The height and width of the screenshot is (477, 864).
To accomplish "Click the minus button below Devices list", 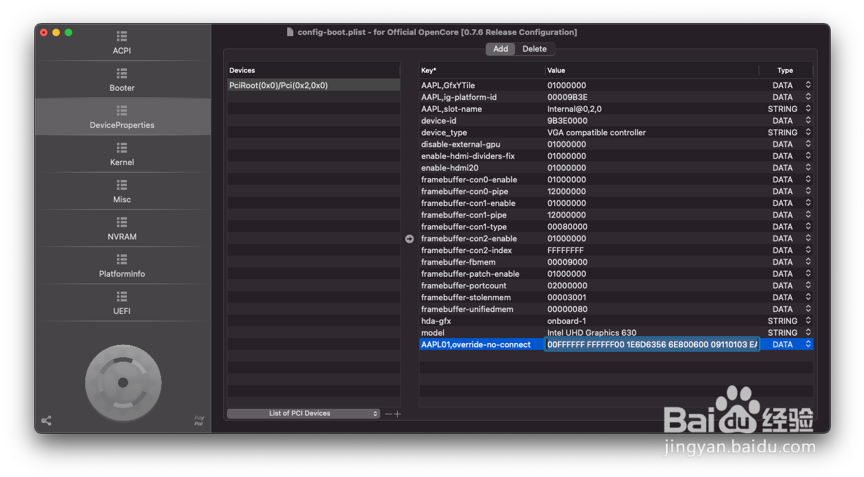I will tap(388, 414).
